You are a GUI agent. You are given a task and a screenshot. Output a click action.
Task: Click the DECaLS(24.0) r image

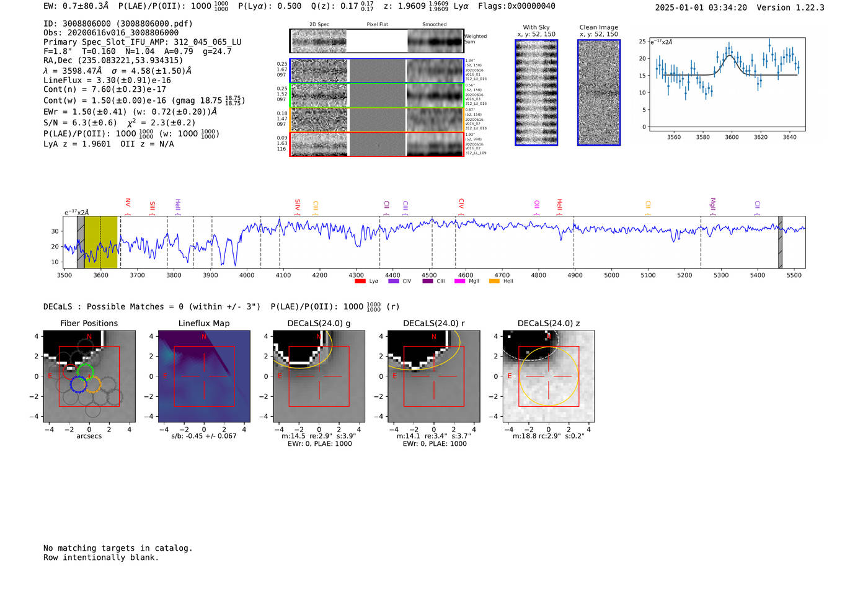434,376
